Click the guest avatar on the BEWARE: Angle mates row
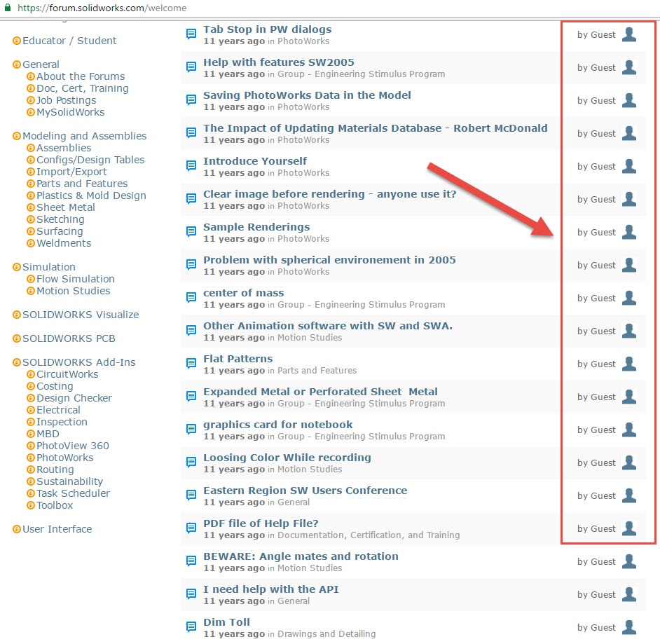The image size is (660, 644). (629, 561)
